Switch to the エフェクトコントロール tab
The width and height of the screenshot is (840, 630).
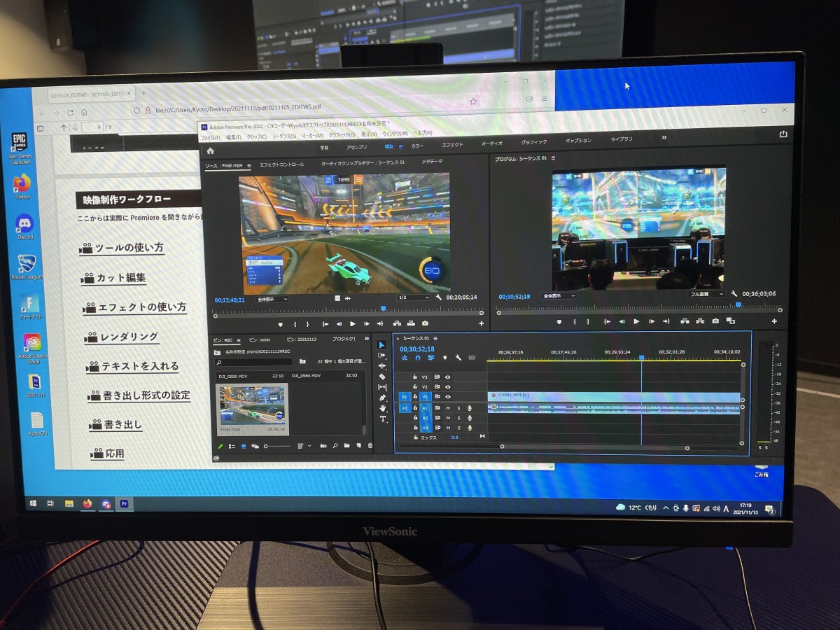(x=281, y=164)
